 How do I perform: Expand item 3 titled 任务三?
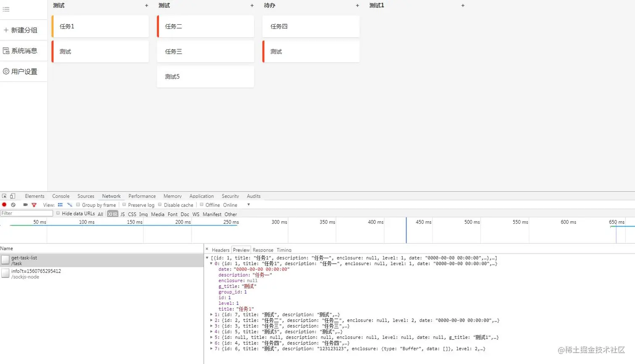click(x=211, y=326)
